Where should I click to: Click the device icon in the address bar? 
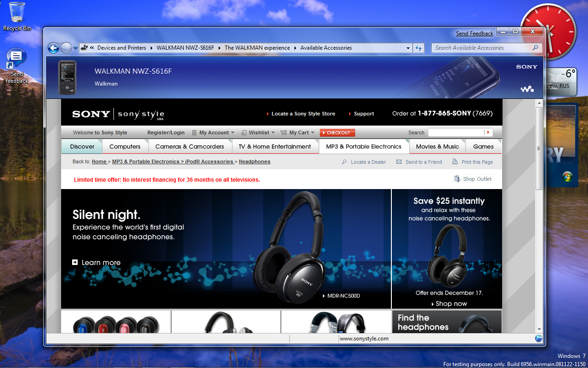click(84, 48)
